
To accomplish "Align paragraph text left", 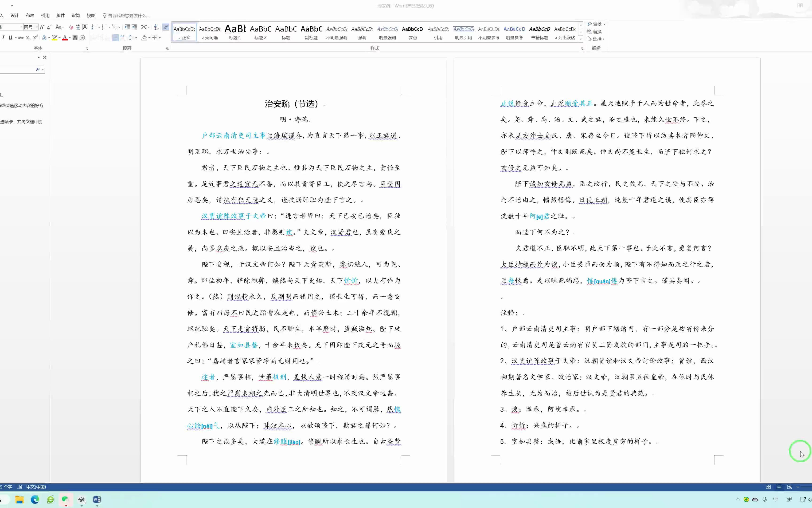I will [94, 38].
